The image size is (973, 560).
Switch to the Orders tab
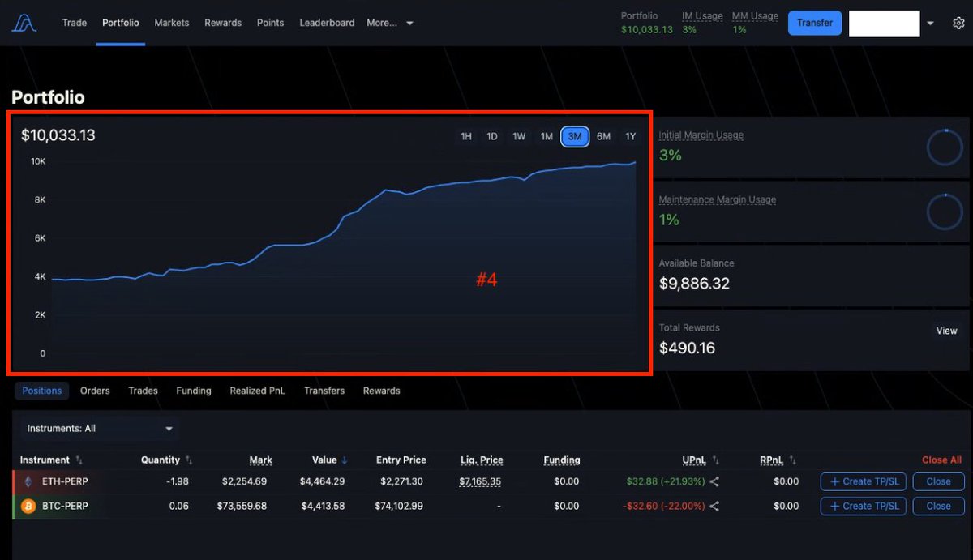(95, 391)
